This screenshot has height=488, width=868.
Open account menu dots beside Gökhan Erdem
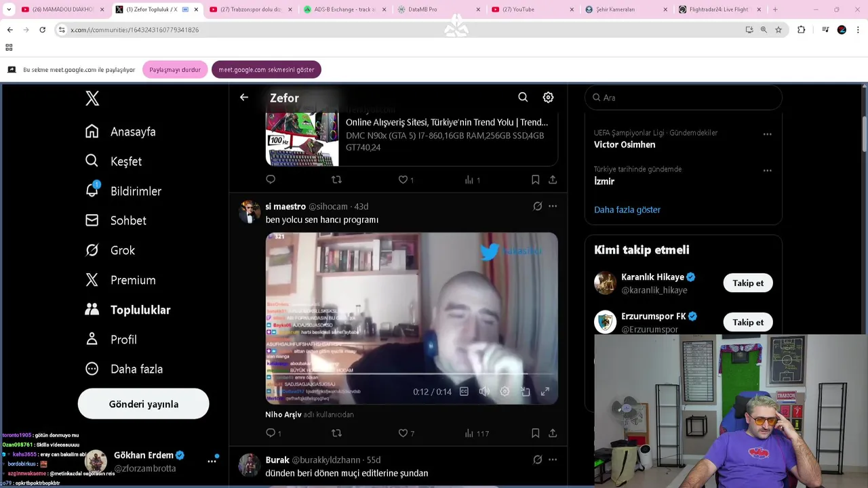coord(212,461)
